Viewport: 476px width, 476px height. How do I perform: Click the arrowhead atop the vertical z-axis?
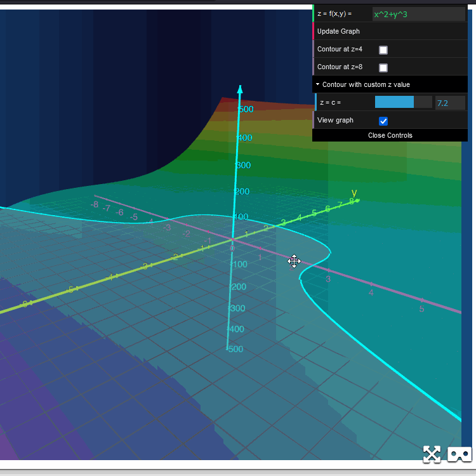pyautogui.click(x=240, y=89)
